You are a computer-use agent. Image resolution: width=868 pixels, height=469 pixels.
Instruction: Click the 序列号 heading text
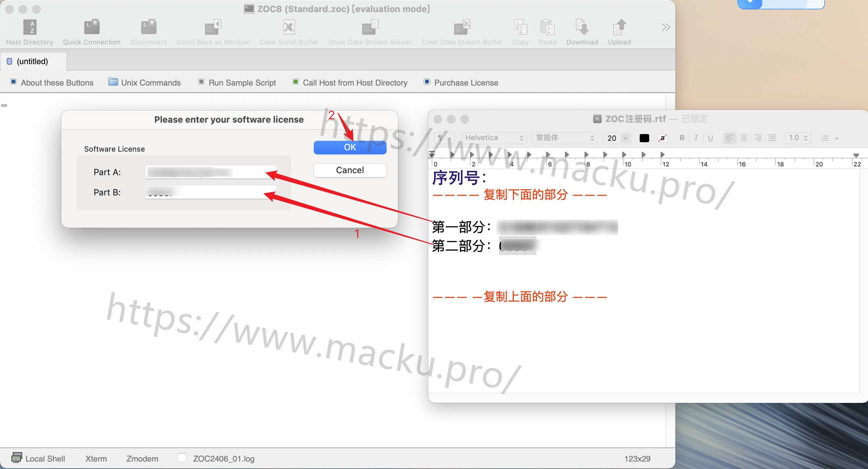pyautogui.click(x=459, y=178)
